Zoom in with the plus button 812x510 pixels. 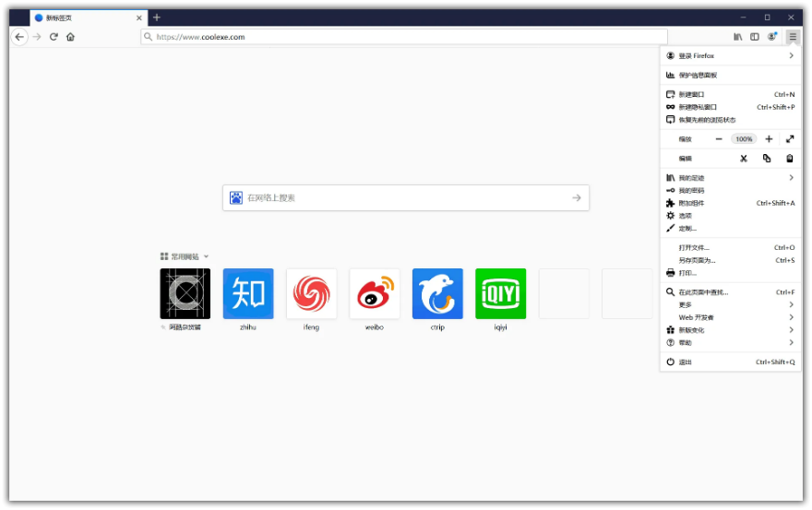(769, 138)
